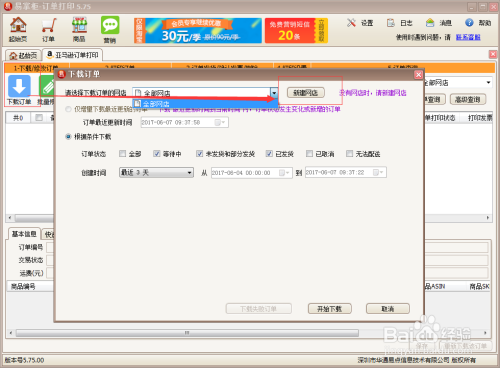
Task: Open the 订单最近更新时间 date picker
Action: click(x=220, y=123)
